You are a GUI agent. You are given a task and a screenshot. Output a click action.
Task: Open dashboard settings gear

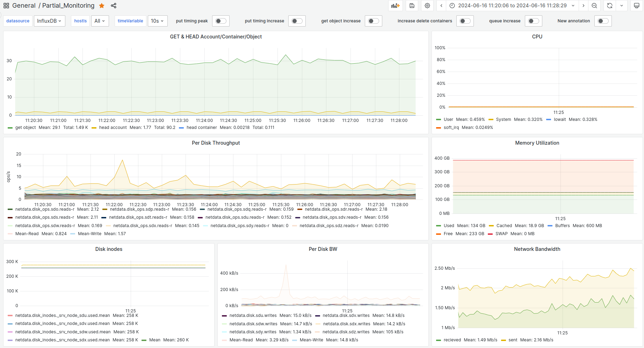(427, 6)
